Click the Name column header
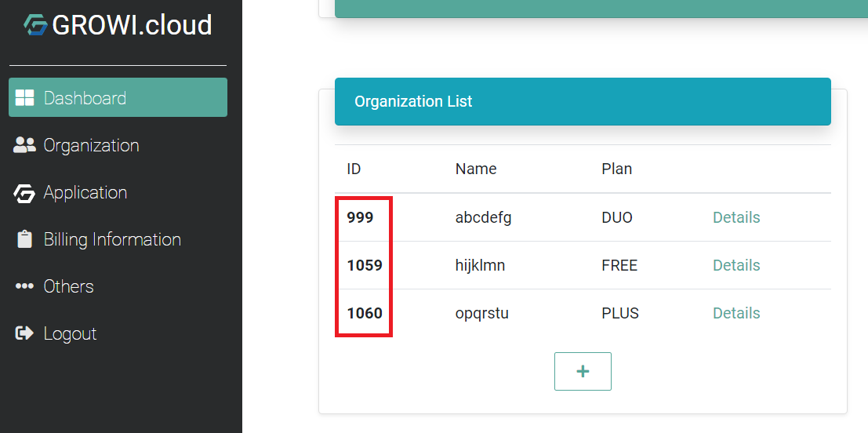Image resolution: width=868 pixels, height=433 pixels. tap(475, 169)
